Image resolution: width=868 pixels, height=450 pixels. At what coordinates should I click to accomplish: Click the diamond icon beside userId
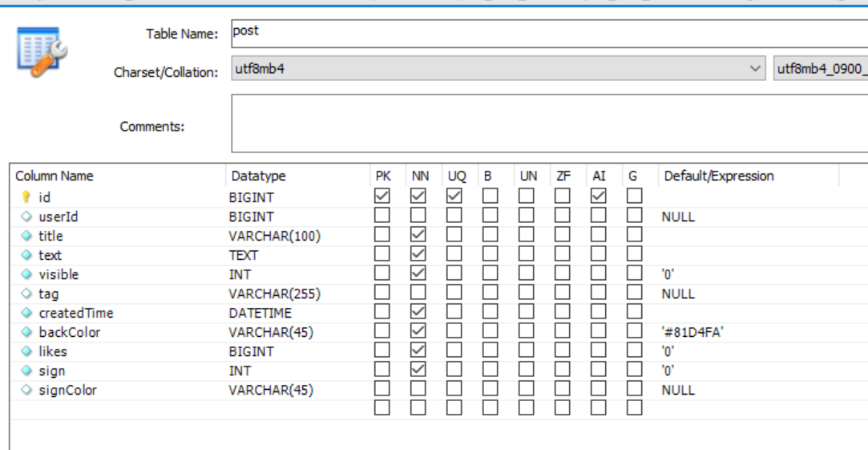[26, 216]
